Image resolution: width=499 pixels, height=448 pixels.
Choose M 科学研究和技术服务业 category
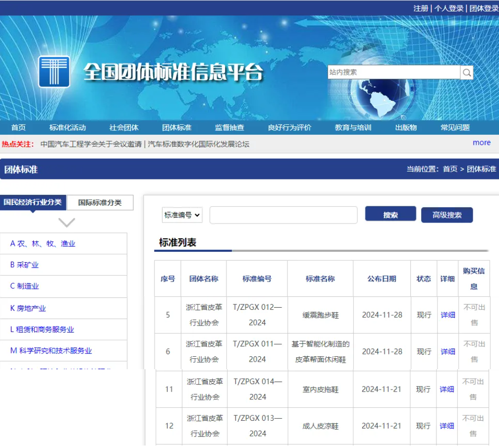[51, 351]
